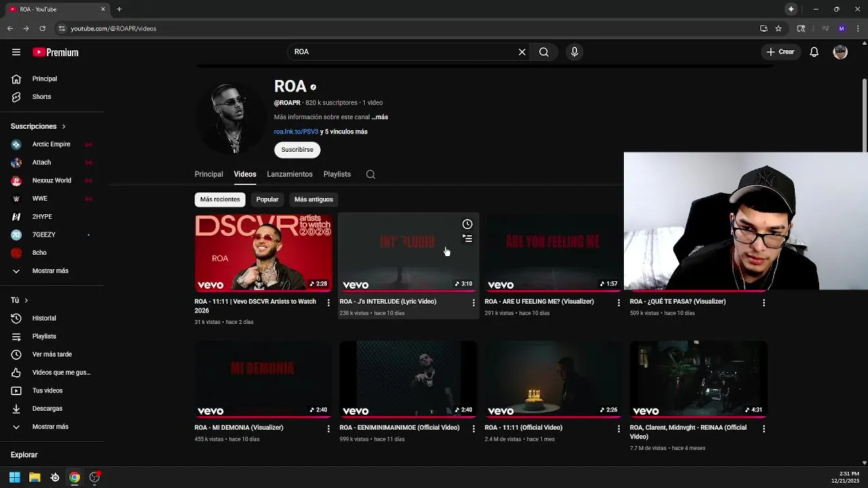Open Arctic Empire subscription
Viewport: 868px width, 488px height.
pyautogui.click(x=52, y=144)
